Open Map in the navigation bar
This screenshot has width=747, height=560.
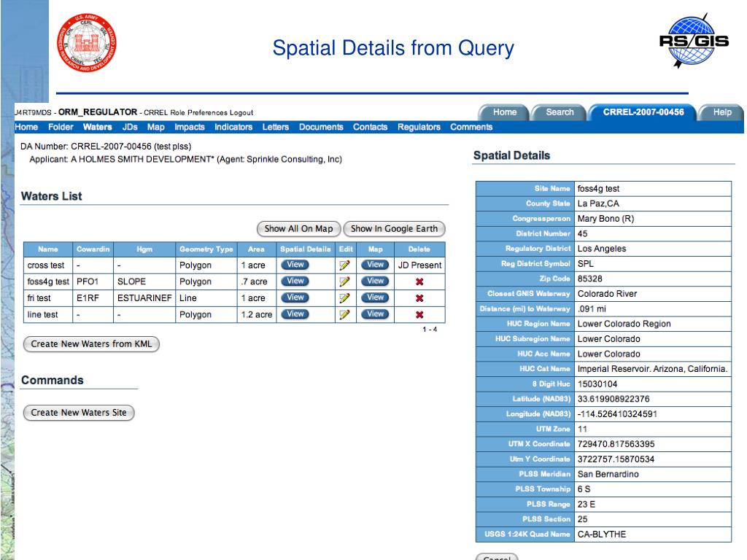tap(156, 127)
